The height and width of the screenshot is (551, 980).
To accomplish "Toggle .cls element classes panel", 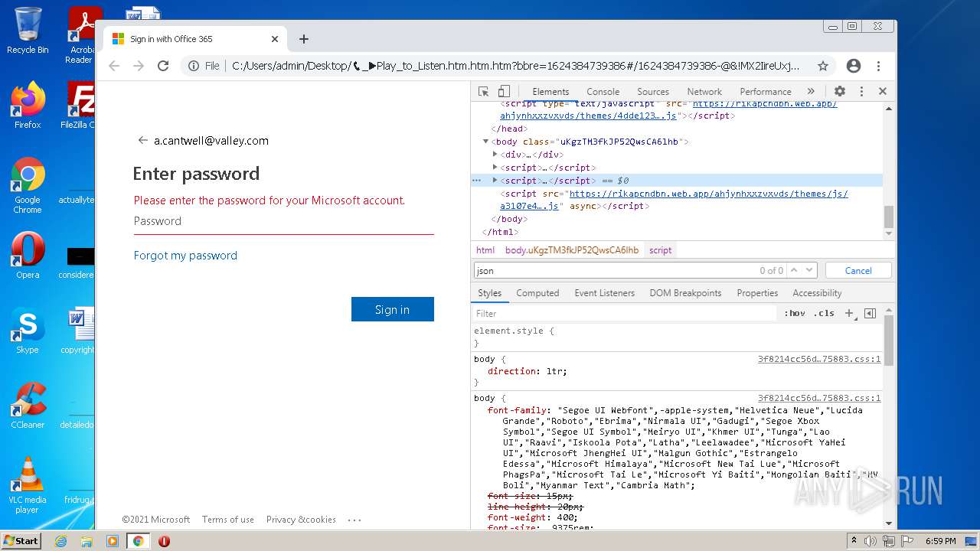I will (824, 313).
